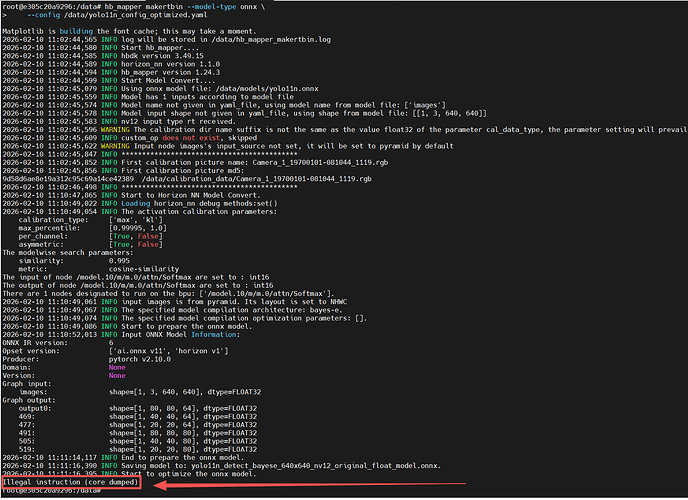Click the 'Saving model to: yolo11n_detect_bayese' line

point(222,466)
